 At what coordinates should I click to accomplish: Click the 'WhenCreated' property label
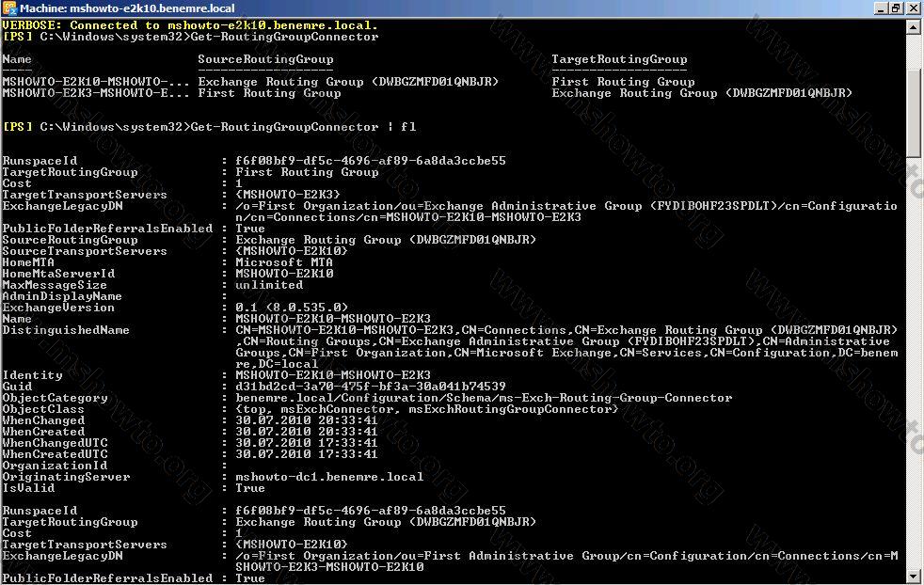click(43, 432)
